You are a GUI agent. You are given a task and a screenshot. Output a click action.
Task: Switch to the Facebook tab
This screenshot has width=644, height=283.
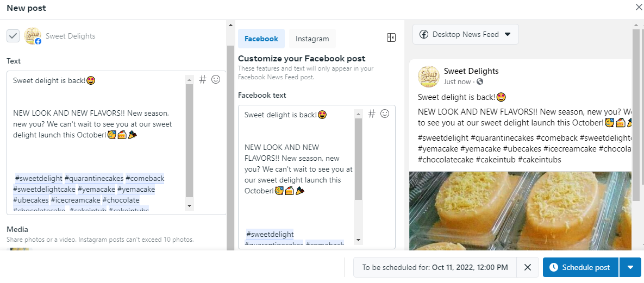(x=261, y=39)
